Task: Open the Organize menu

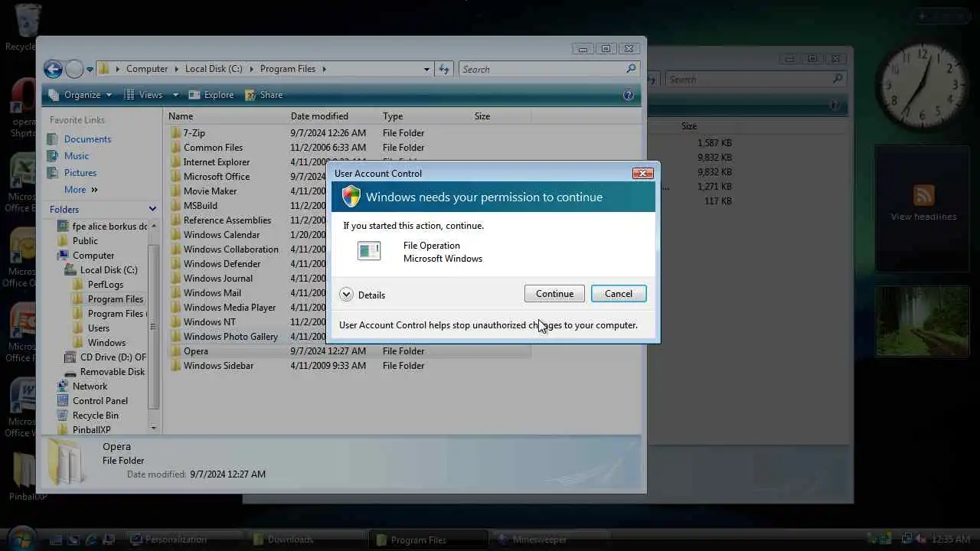Action: click(x=80, y=95)
